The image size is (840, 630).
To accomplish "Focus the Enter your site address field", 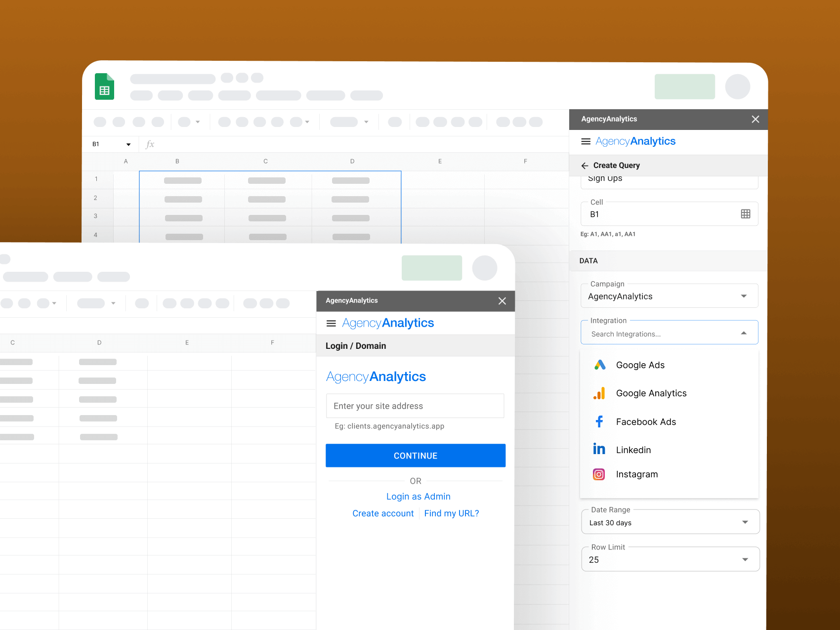I will (415, 406).
